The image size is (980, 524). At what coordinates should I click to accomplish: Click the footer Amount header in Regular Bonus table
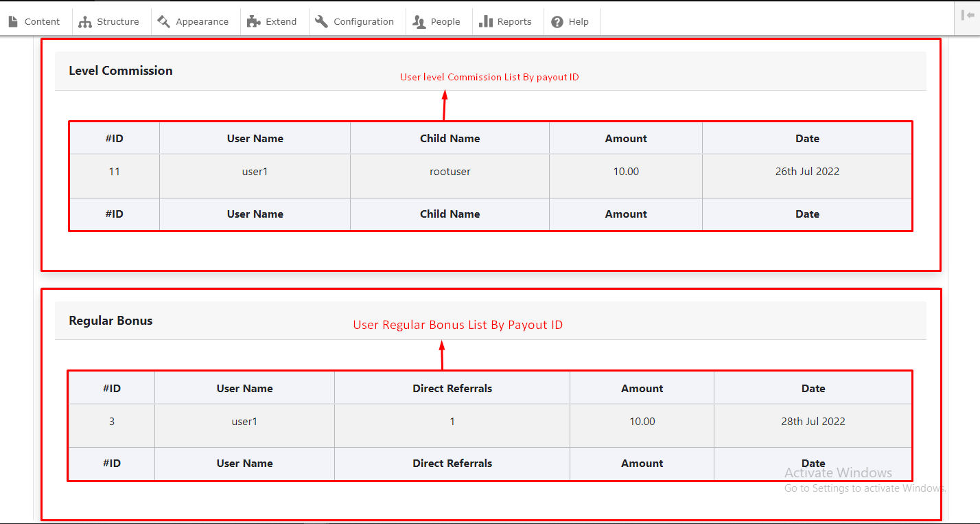pos(642,464)
